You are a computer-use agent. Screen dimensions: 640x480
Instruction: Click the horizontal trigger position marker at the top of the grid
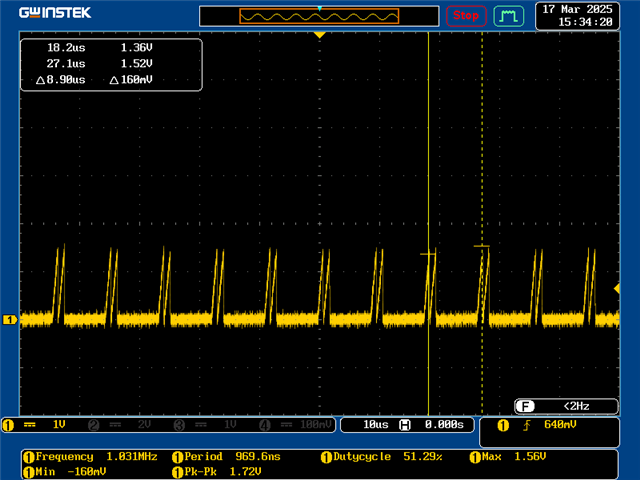click(320, 35)
